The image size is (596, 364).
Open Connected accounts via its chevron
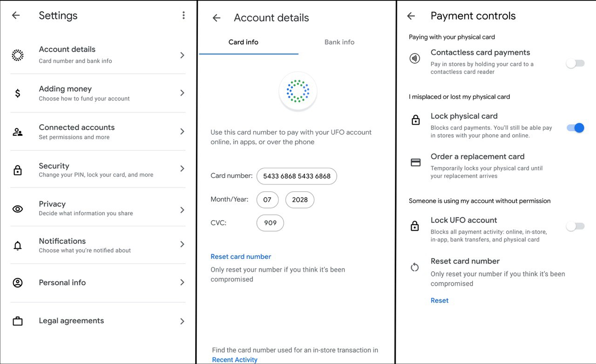point(182,132)
